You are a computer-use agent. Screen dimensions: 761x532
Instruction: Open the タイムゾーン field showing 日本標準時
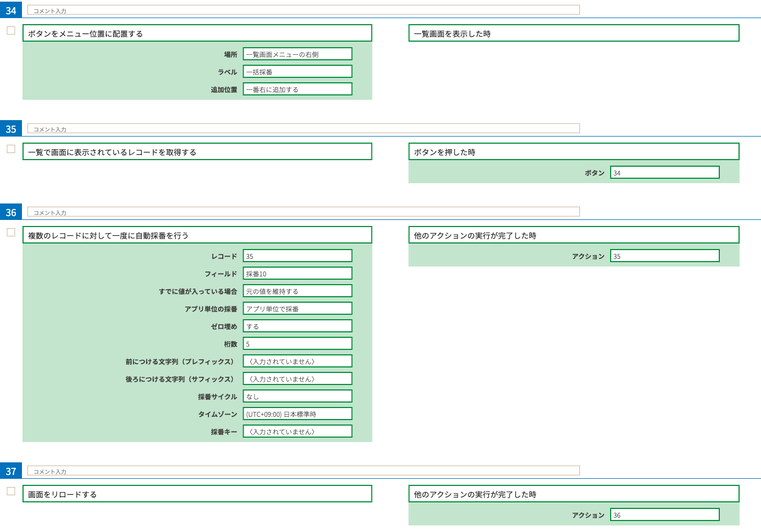click(297, 414)
